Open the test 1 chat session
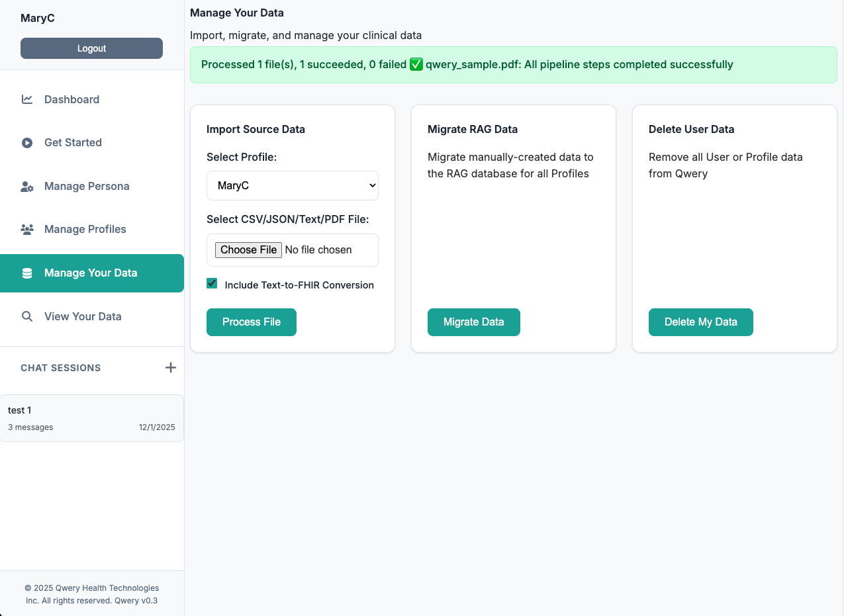This screenshot has width=844, height=616. (91, 418)
